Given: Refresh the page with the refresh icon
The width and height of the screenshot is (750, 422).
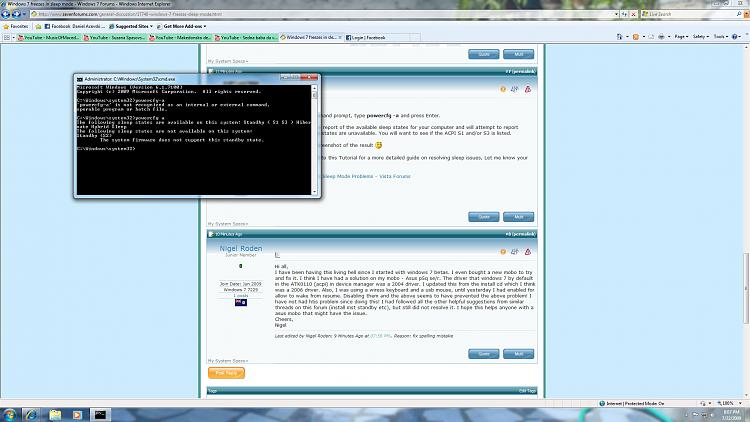Looking at the screenshot, I should (x=625, y=14).
